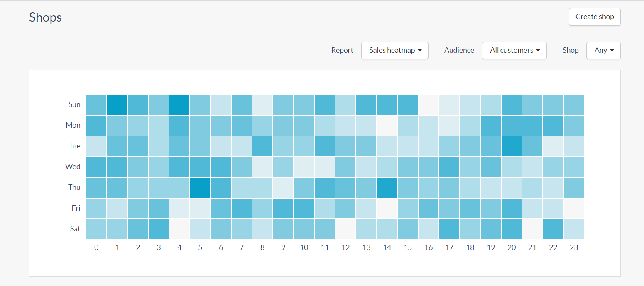Screen dimensions: 644x286
Task: Select the dark Thursday cell at hour 14
Action: [x=387, y=187]
